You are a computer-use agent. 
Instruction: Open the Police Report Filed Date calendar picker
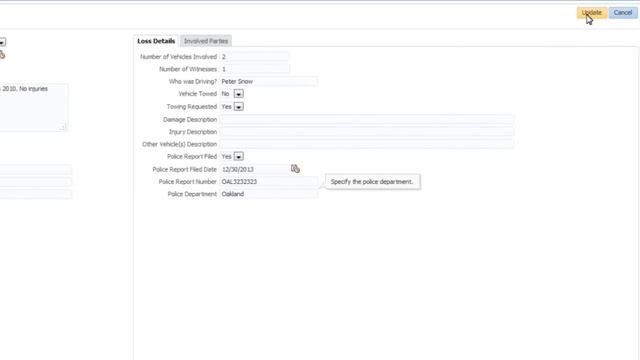pyautogui.click(x=295, y=169)
